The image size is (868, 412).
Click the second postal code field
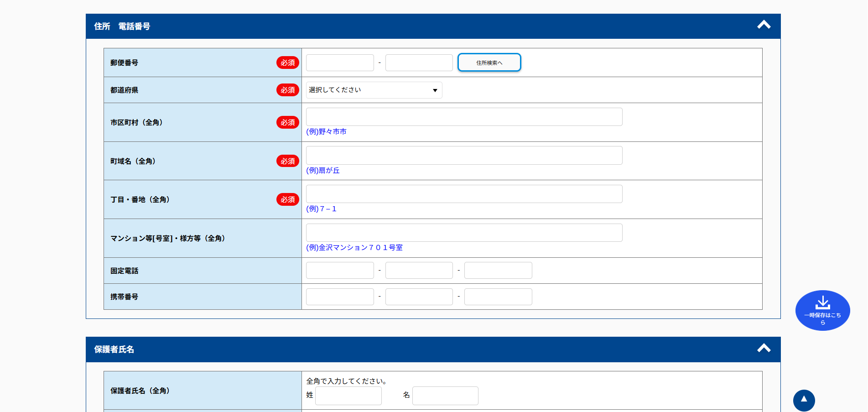pyautogui.click(x=419, y=63)
